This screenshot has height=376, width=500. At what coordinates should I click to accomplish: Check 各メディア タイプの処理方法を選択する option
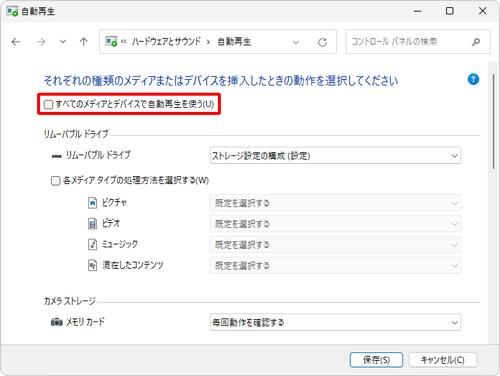pyautogui.click(x=55, y=181)
